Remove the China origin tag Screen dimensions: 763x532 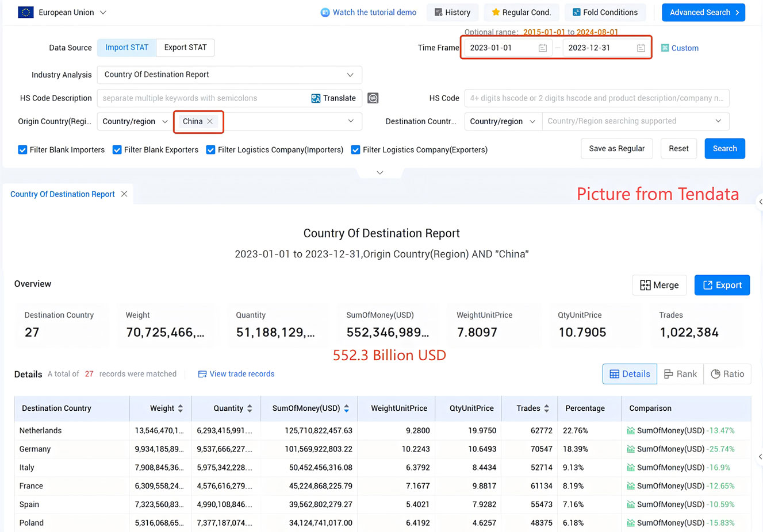coord(210,121)
